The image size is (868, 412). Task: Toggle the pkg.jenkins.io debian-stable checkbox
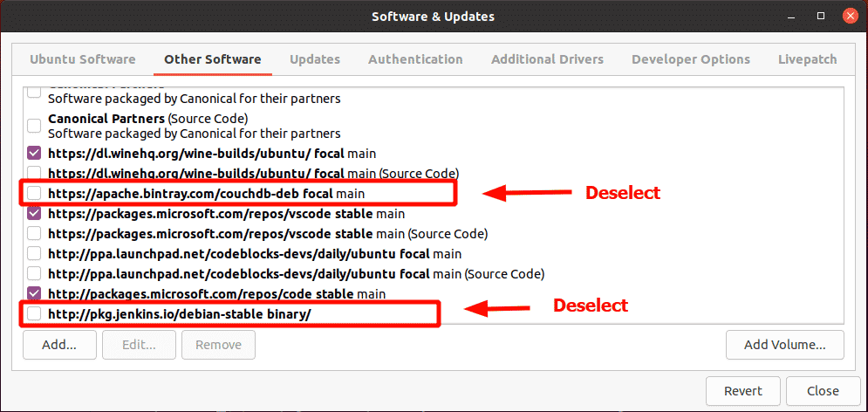point(34,314)
